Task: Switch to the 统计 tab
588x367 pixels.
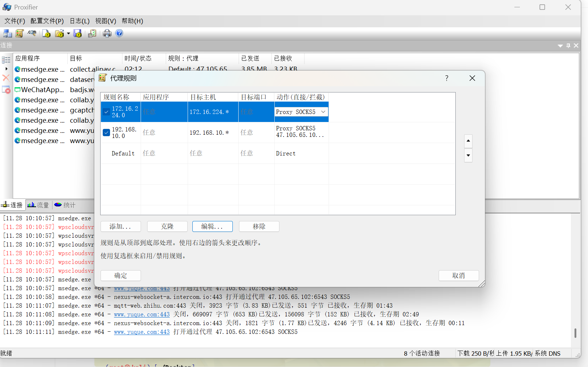Action: [65, 205]
